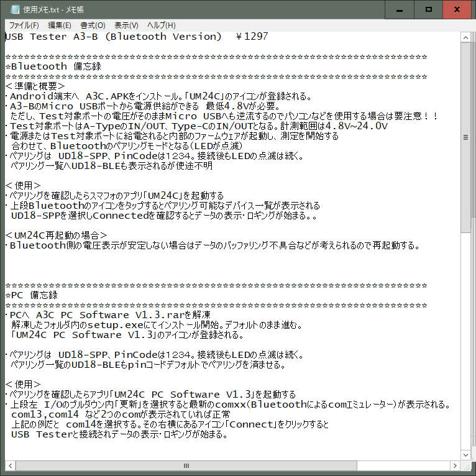Click the line 'com13,com14 など2つのcomが表示'
The width and height of the screenshot is (476, 476).
(121, 414)
